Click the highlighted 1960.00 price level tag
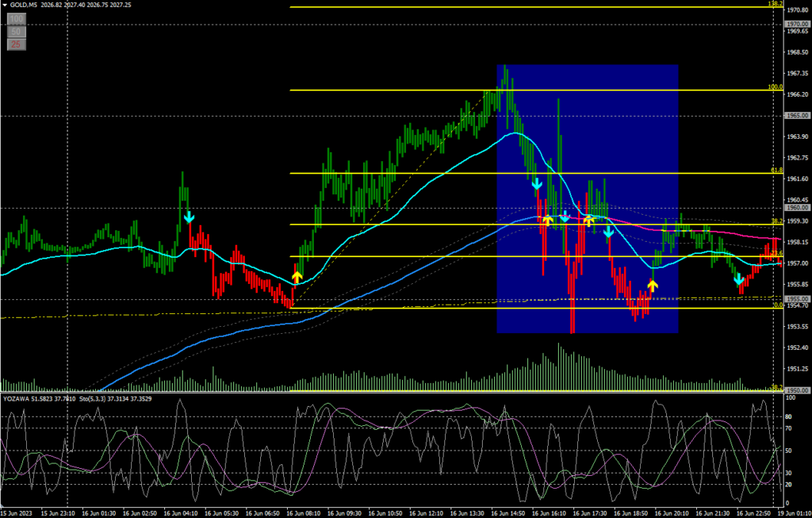 click(798, 208)
